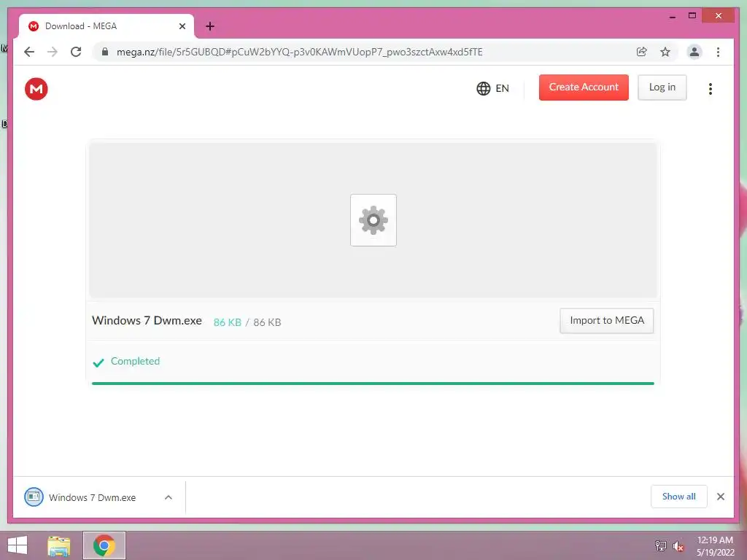The image size is (747, 560).
Task: Click the network tray icon
Action: click(x=661, y=545)
